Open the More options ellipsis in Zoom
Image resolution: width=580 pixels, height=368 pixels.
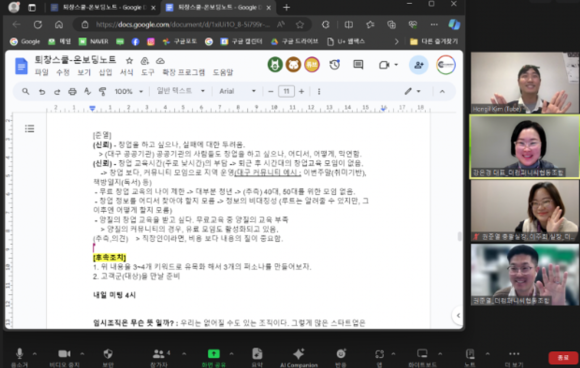(514, 354)
